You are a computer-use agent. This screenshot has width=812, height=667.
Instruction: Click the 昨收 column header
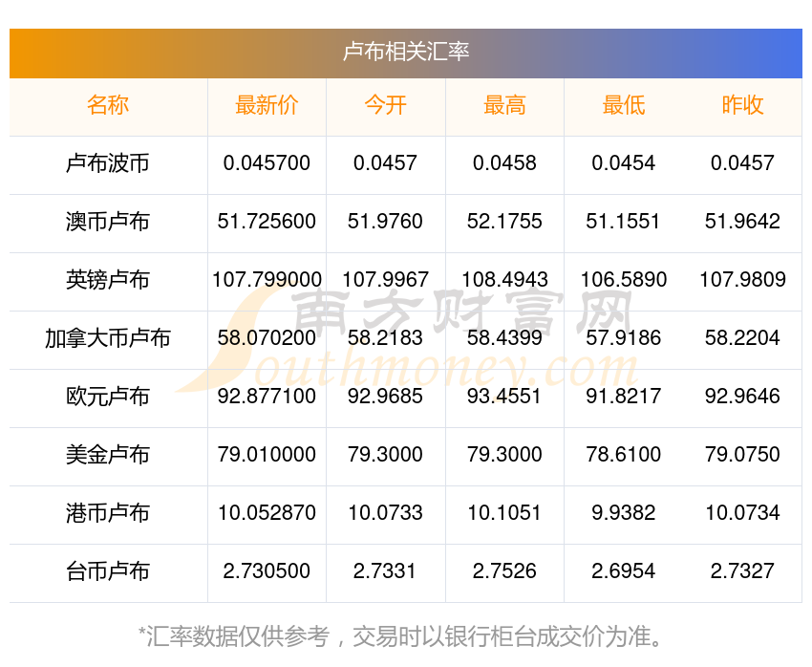742,105
